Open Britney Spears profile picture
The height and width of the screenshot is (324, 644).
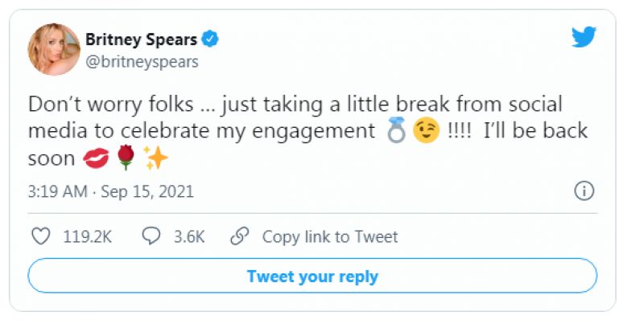click(55, 49)
